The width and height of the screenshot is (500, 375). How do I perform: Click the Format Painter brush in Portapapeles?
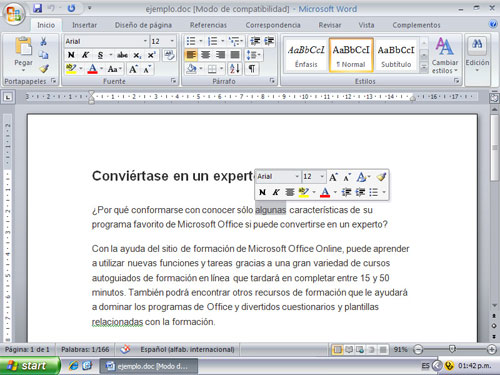(44, 69)
